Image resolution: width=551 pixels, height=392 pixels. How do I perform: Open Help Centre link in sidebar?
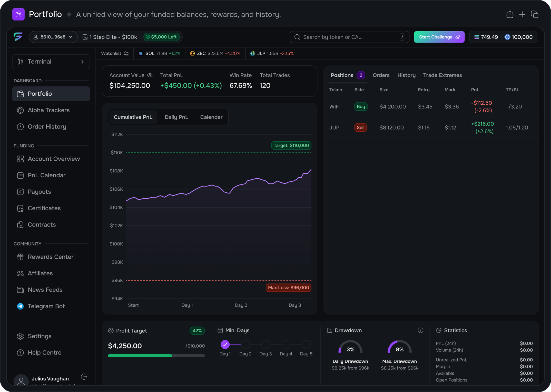[44, 353]
